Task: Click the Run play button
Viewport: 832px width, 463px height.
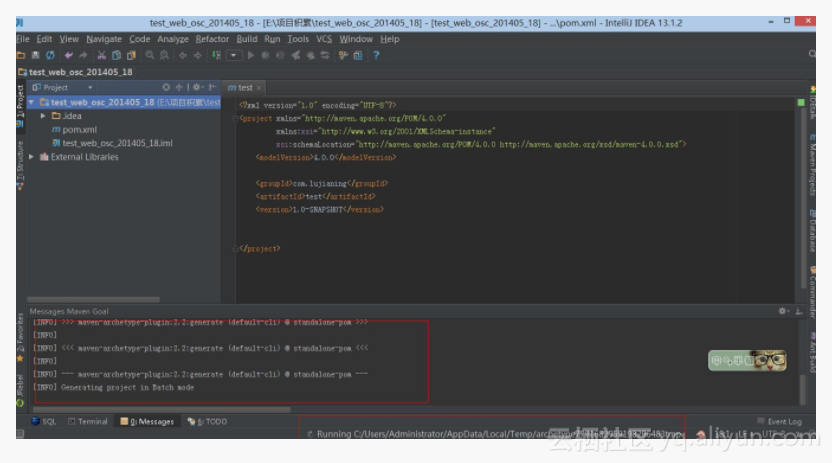Action: click(251, 55)
